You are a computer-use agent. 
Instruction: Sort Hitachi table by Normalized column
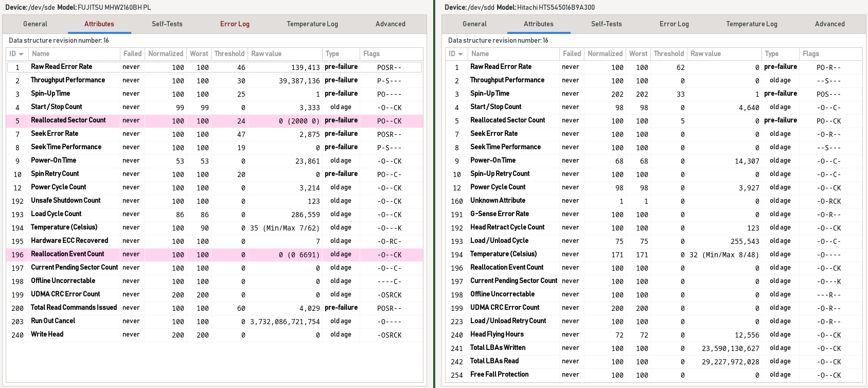605,54
